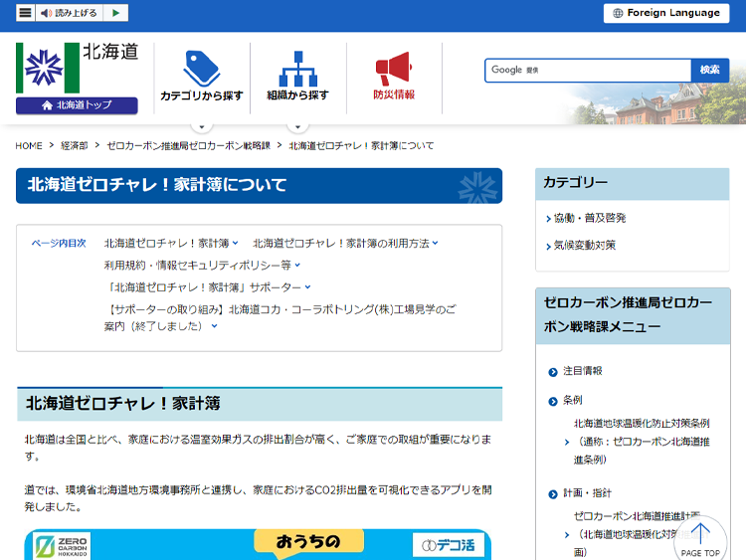Expand dropdown arrow under カテゴリから探す
Image resolution: width=746 pixels, height=560 pixels.
click(202, 126)
